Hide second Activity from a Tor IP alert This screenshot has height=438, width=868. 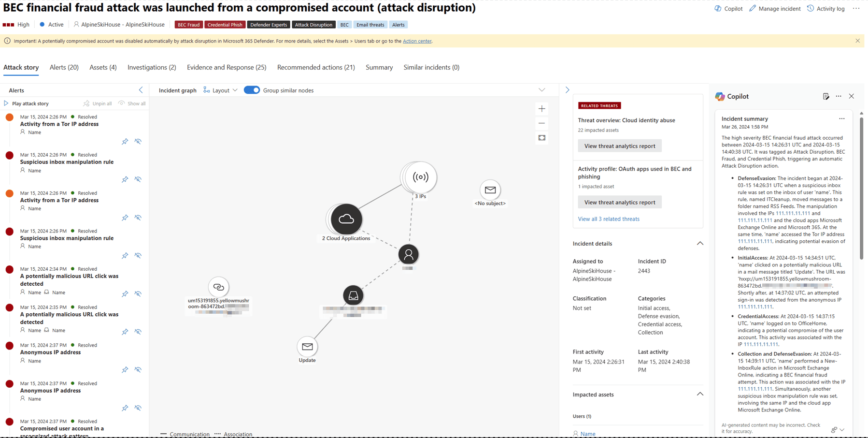coord(138,218)
